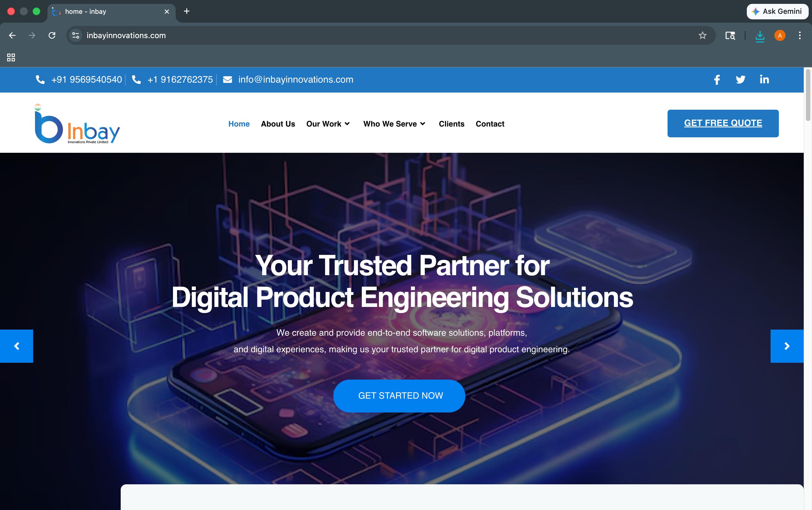Screen dimensions: 812x510
Task: Open the LinkedIn social icon
Action: coord(764,79)
